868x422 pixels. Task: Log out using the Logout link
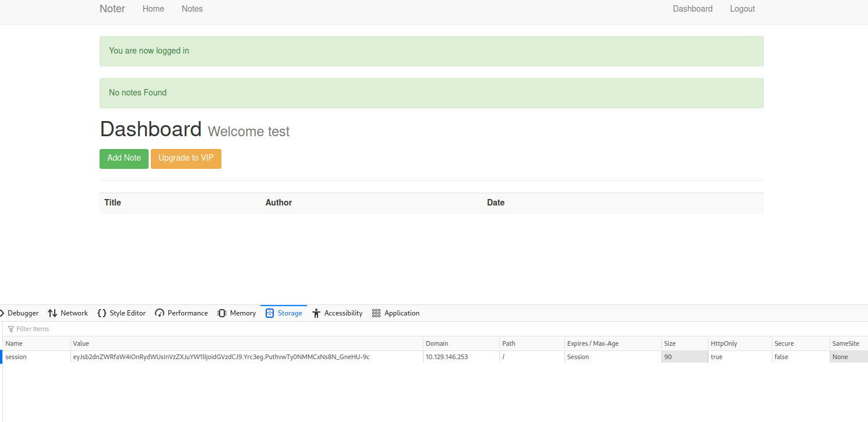[x=742, y=9]
